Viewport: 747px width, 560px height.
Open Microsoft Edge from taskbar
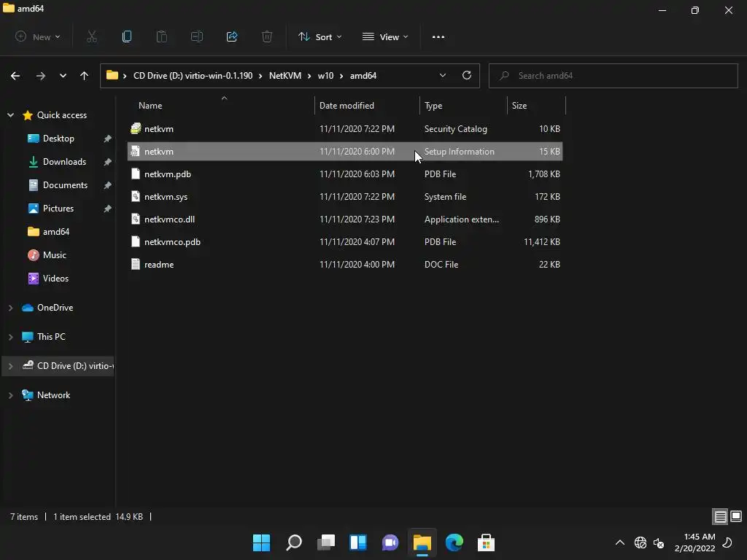(454, 542)
